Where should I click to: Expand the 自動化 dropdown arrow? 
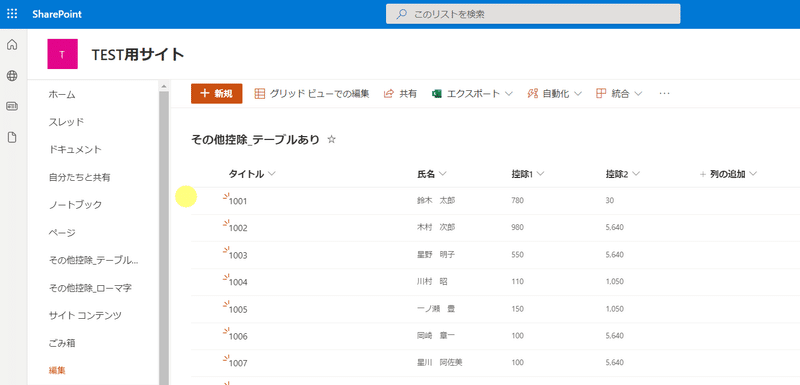point(578,94)
